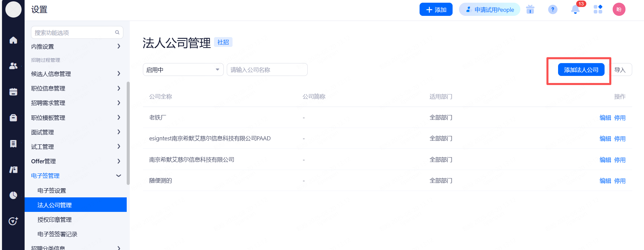Click the help question mark icon
The image size is (644, 250).
[x=552, y=9]
